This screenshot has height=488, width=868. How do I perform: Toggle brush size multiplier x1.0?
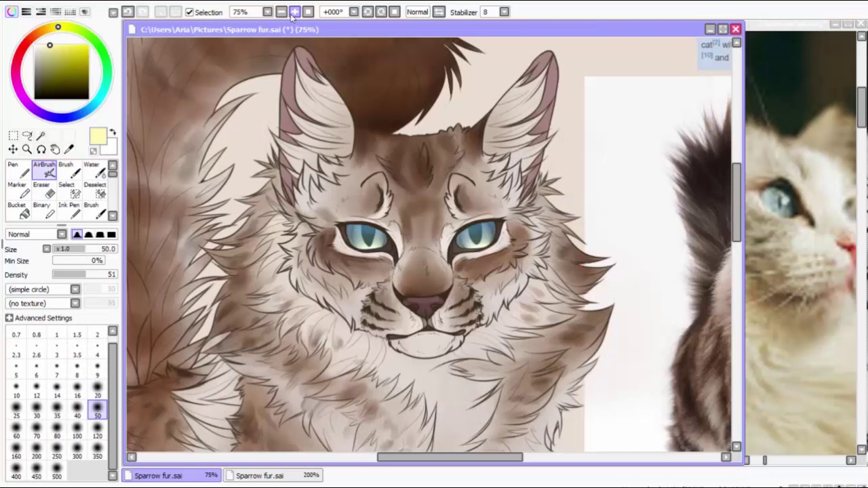(62, 249)
